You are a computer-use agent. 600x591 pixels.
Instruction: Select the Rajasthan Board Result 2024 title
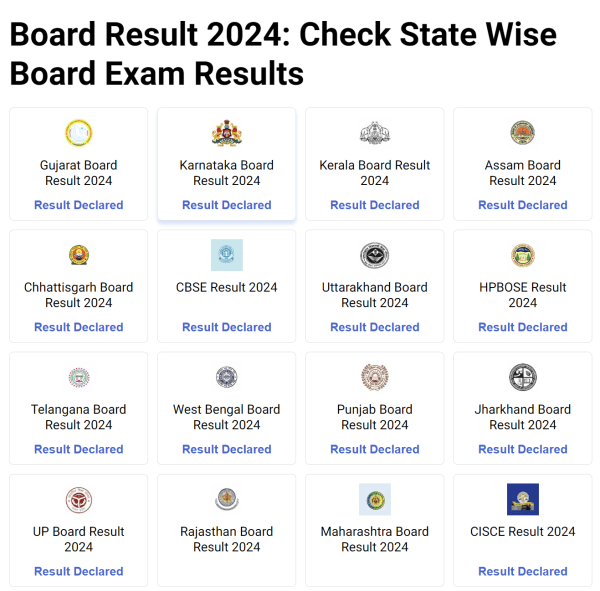(227, 539)
